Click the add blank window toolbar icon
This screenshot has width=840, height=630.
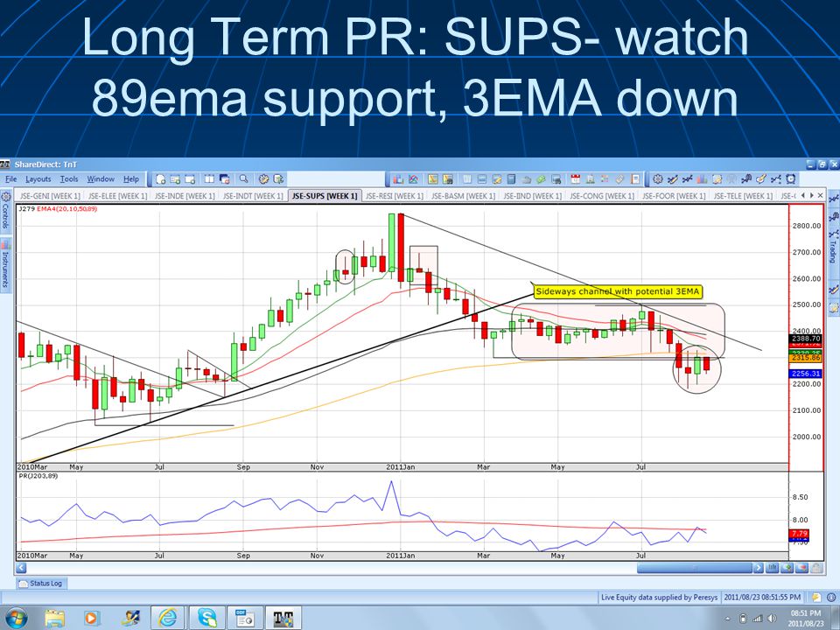190,178
